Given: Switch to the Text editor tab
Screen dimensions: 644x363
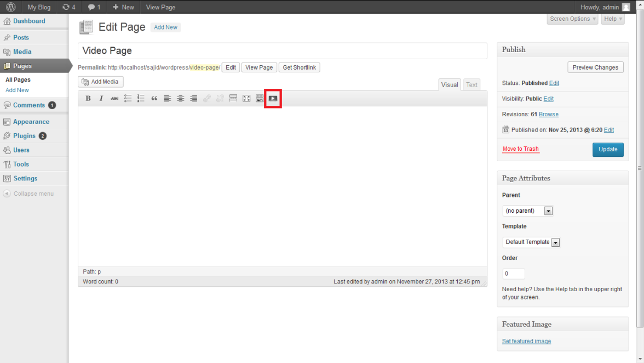Looking at the screenshot, I should click(472, 84).
